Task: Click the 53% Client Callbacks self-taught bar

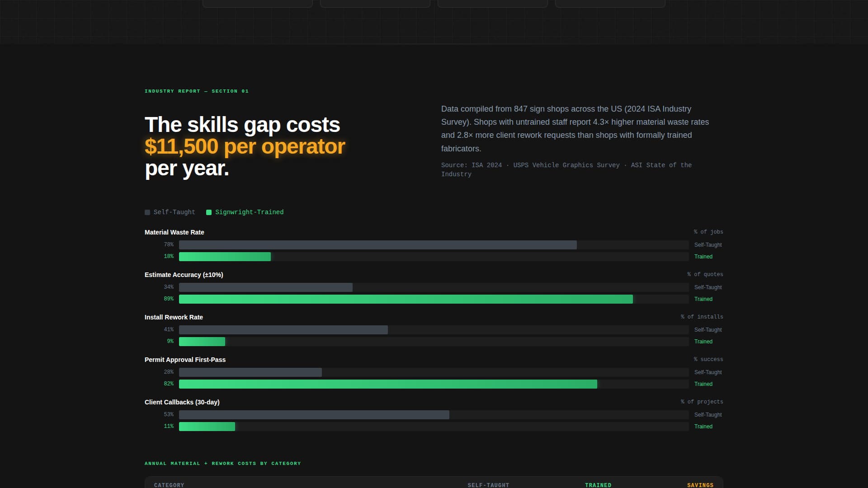Action: 314,415
